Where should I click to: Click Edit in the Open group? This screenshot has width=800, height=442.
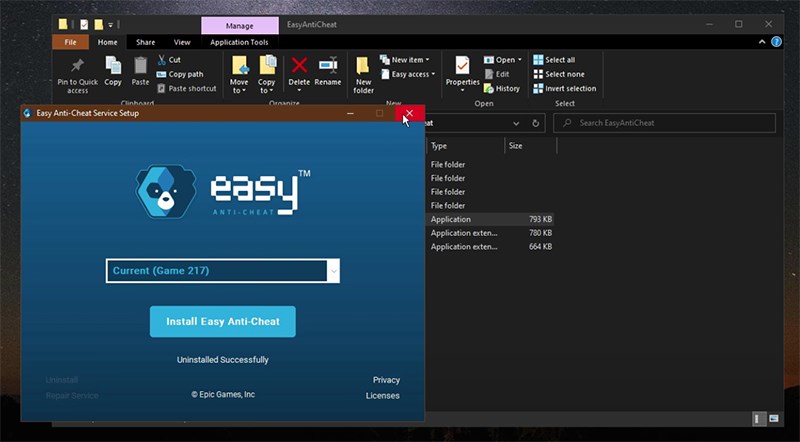[496, 74]
